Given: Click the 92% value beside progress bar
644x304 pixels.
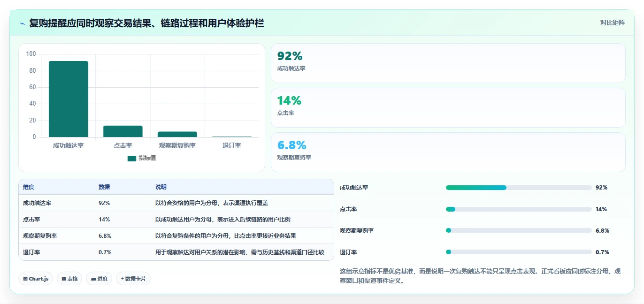Looking at the screenshot, I should coord(601,188).
